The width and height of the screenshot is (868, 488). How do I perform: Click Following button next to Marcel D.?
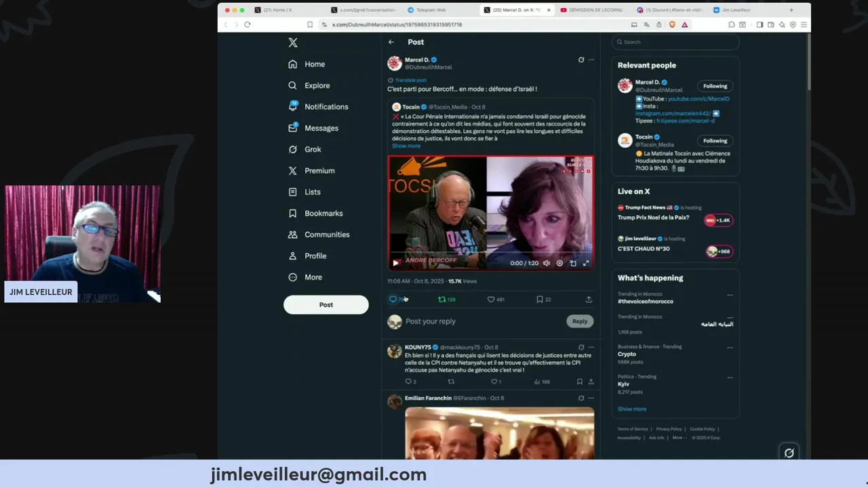(715, 86)
